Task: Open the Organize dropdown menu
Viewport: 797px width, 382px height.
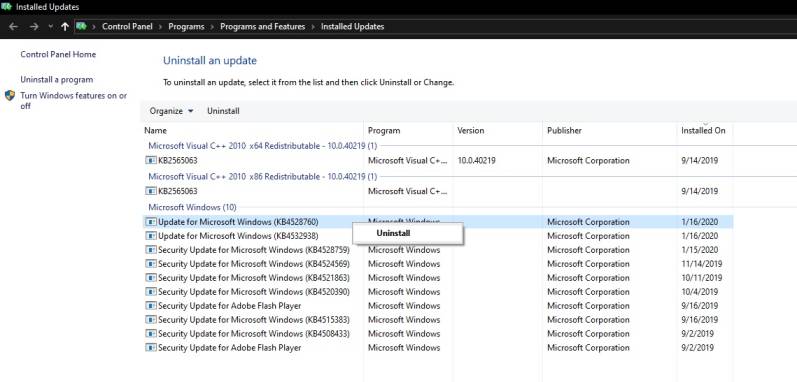Action: 171,111
